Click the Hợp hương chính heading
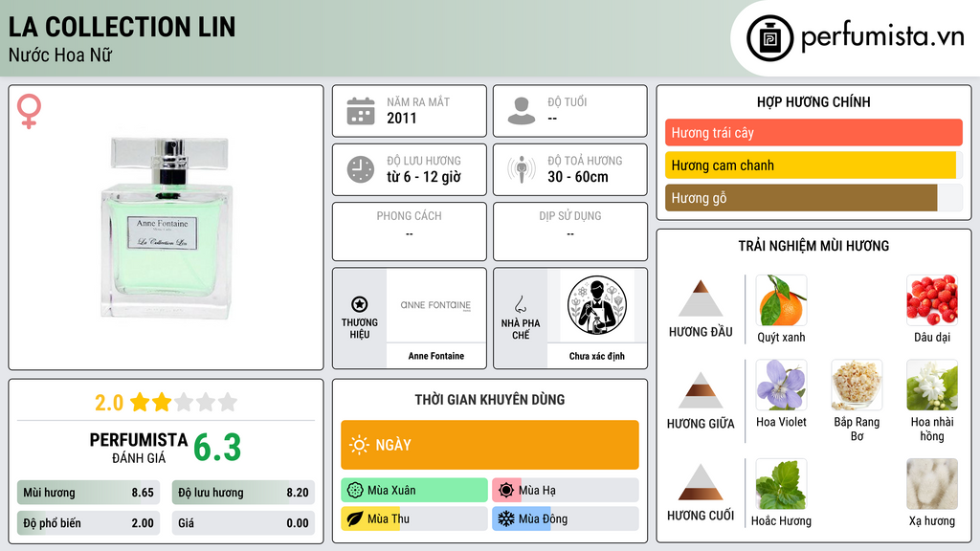The image size is (980, 551). 813,101
